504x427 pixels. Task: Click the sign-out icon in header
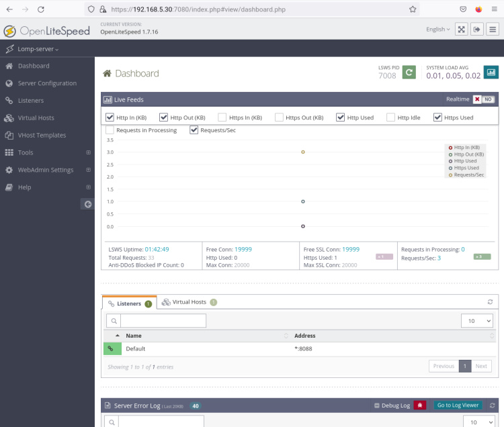pyautogui.click(x=477, y=29)
